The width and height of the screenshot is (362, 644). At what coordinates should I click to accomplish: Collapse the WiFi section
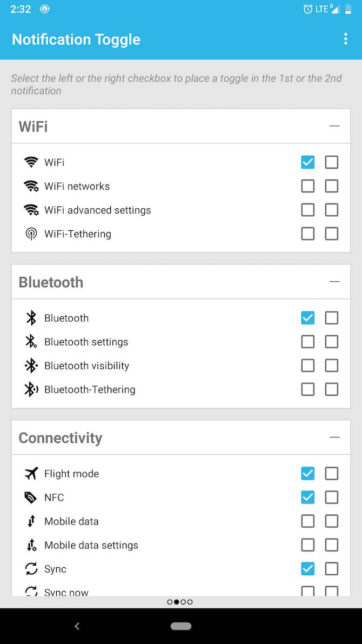click(x=334, y=125)
